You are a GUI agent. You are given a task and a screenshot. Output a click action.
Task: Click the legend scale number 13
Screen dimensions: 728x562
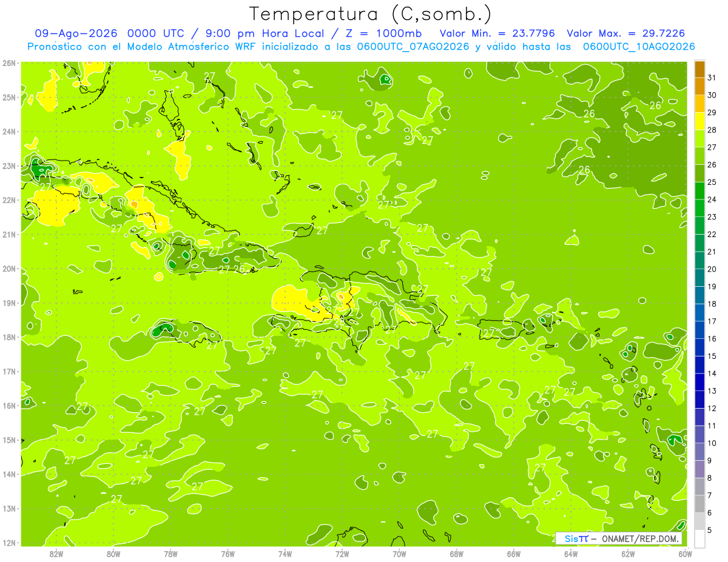712,391
